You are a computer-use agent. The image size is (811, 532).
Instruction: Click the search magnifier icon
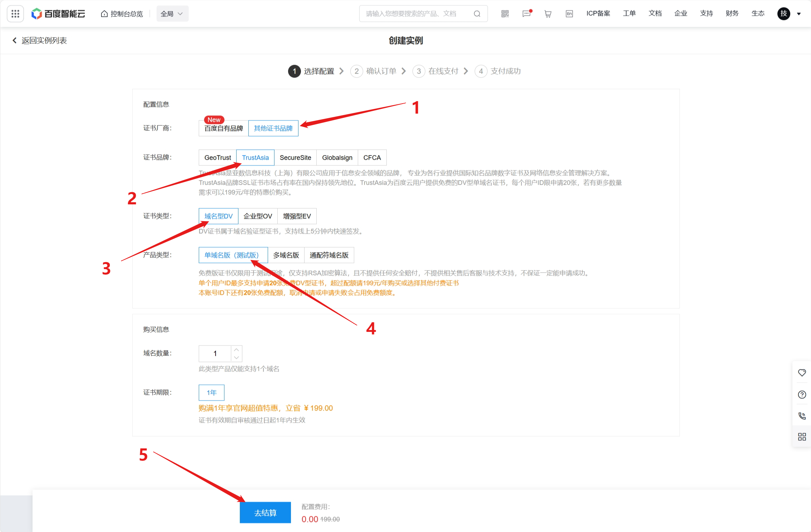coord(477,14)
